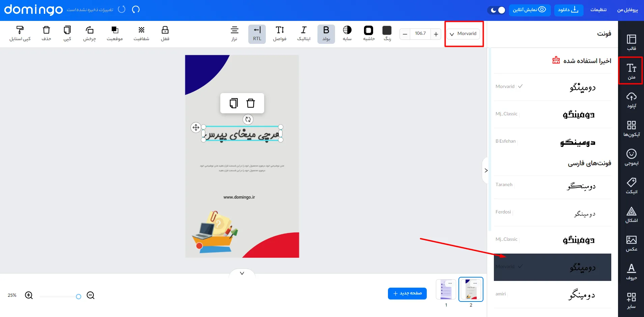The width and height of the screenshot is (644, 317).
Task: Open the transparency (شفافیت) tool
Action: tap(141, 33)
